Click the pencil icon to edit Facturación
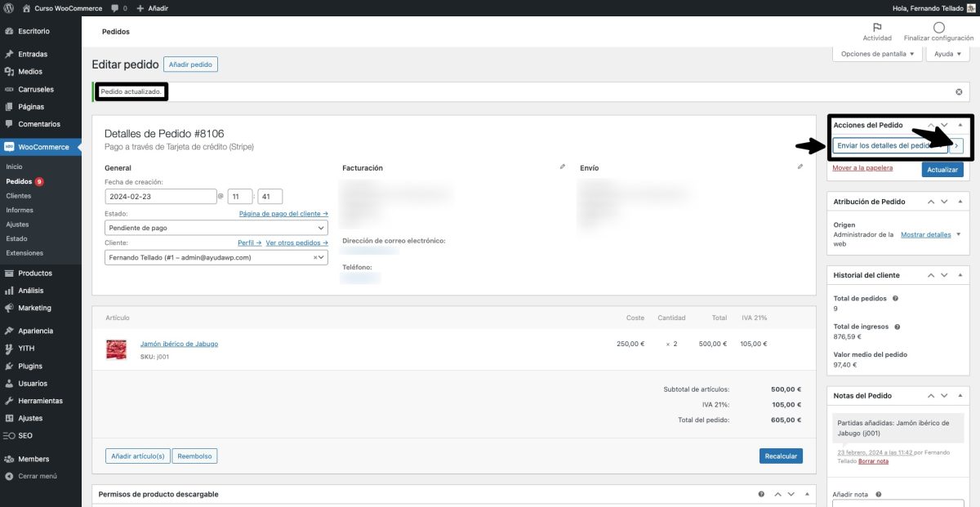Screen dimensions: 980x507 coord(562,166)
